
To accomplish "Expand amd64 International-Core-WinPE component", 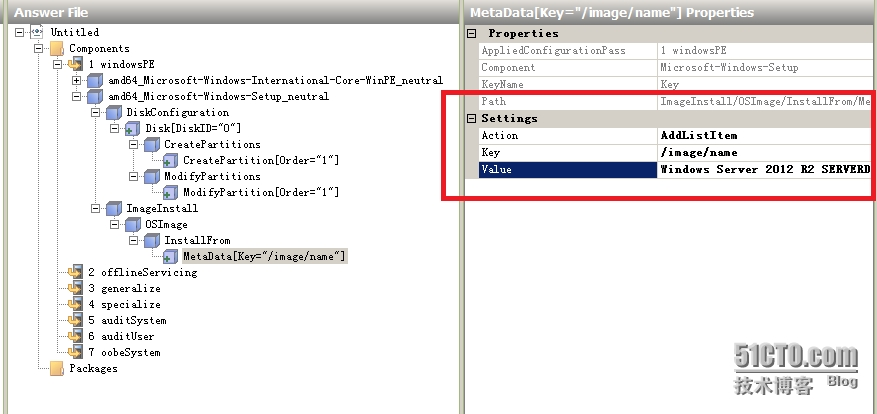I will [77, 81].
